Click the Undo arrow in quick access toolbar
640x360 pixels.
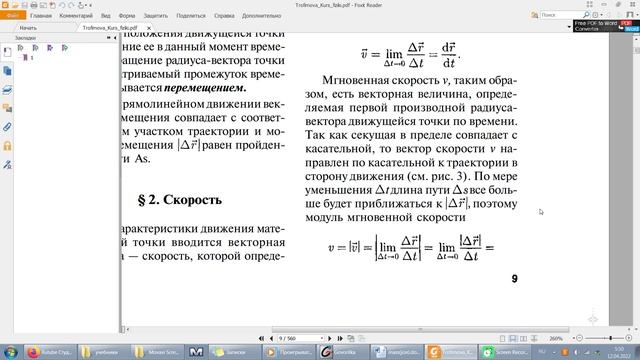tap(62, 5)
